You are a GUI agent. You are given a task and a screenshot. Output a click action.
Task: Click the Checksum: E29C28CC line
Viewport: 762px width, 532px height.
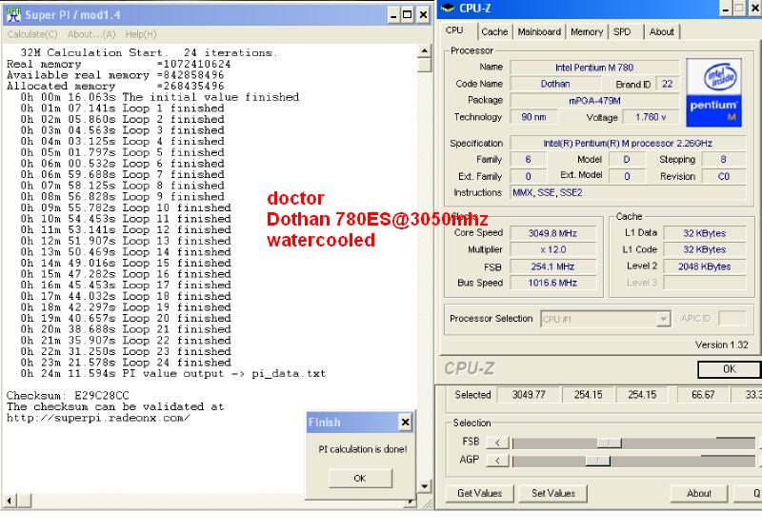click(68, 396)
